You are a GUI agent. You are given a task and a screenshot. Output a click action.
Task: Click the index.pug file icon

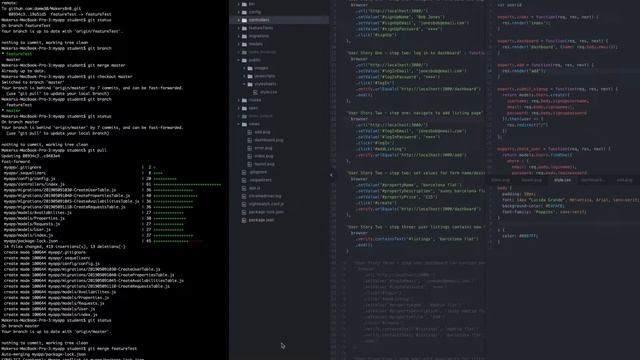point(250,156)
